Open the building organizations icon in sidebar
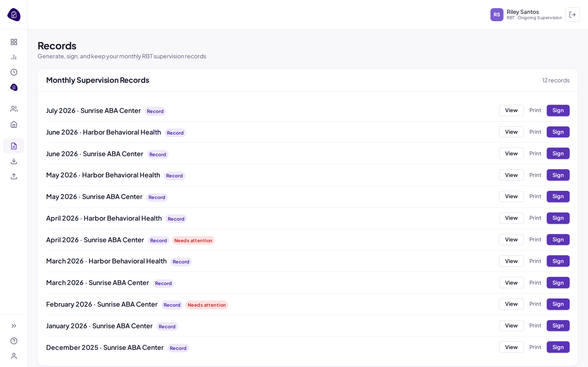The height and width of the screenshot is (367, 588). 14,125
